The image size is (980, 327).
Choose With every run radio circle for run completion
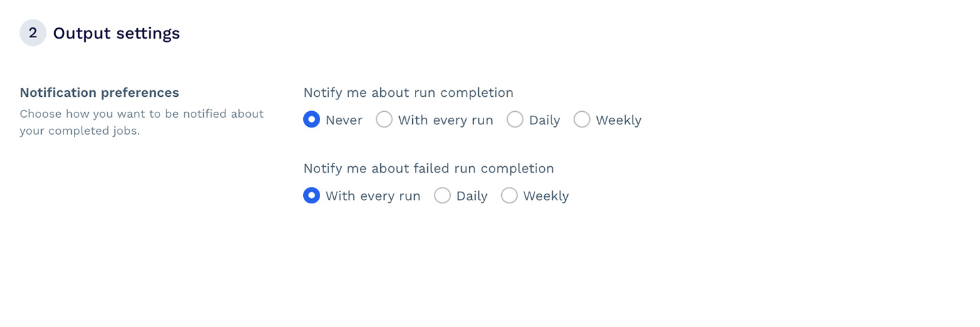[x=384, y=120]
